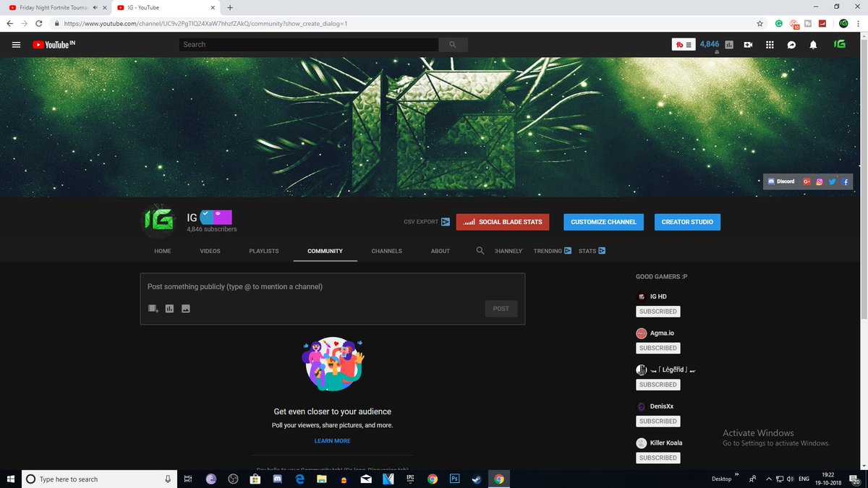Click Customize Channel button
The image size is (868, 488).
[x=604, y=222]
